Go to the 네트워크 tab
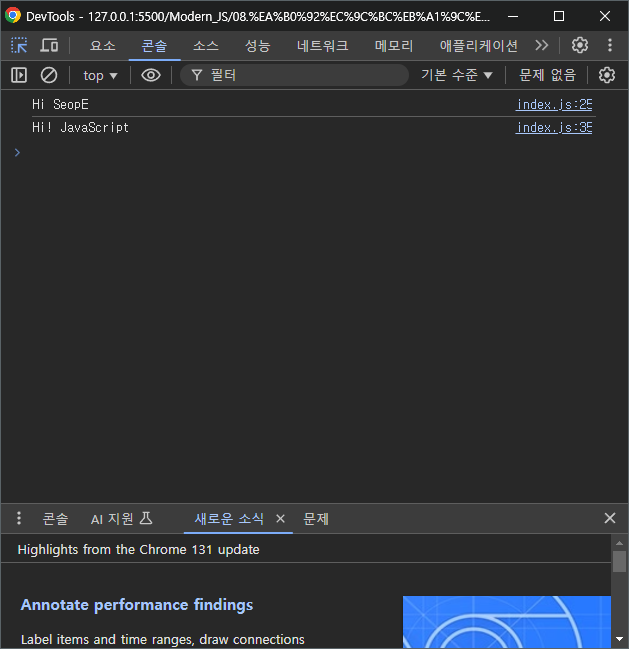Image resolution: width=629 pixels, height=649 pixels. (322, 46)
